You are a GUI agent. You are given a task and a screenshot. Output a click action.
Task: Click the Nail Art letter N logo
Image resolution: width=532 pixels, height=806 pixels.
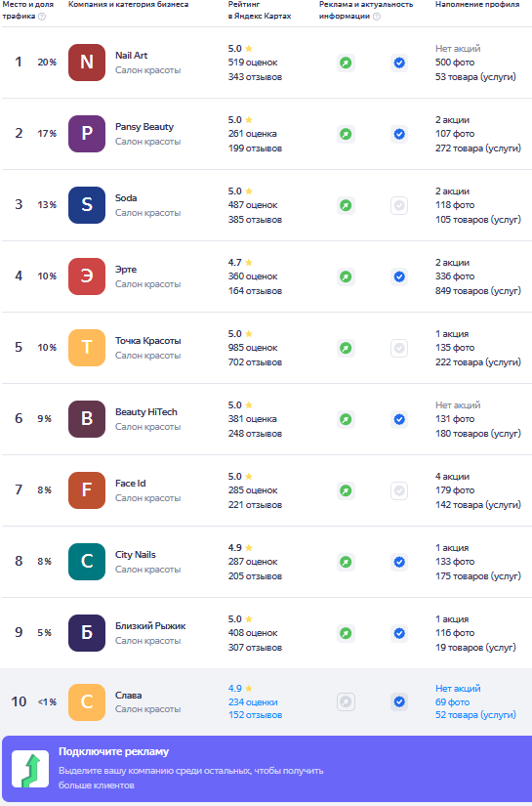87,63
